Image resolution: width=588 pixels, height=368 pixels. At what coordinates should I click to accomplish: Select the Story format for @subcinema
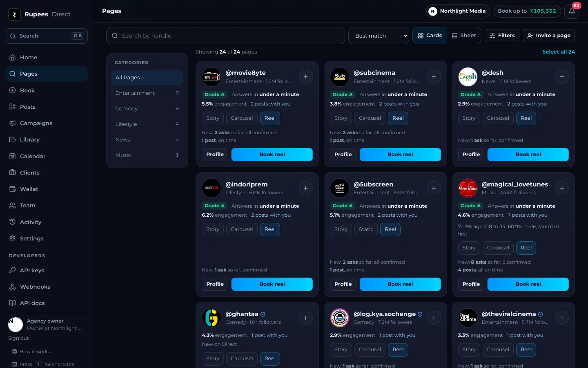[341, 118]
